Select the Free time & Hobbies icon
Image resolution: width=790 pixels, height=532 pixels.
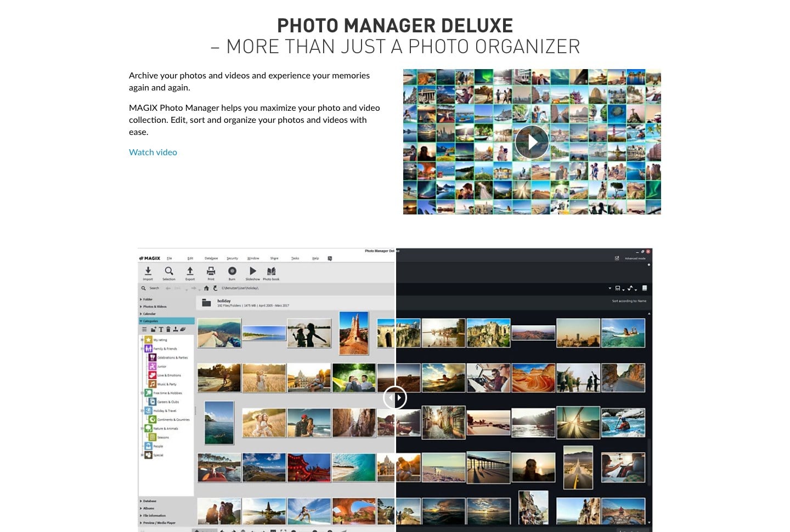148,393
